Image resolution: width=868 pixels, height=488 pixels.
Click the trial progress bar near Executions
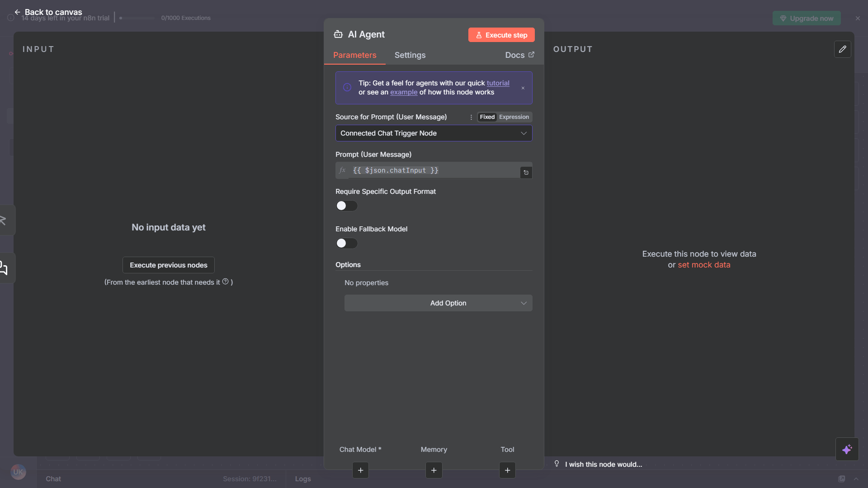click(138, 18)
